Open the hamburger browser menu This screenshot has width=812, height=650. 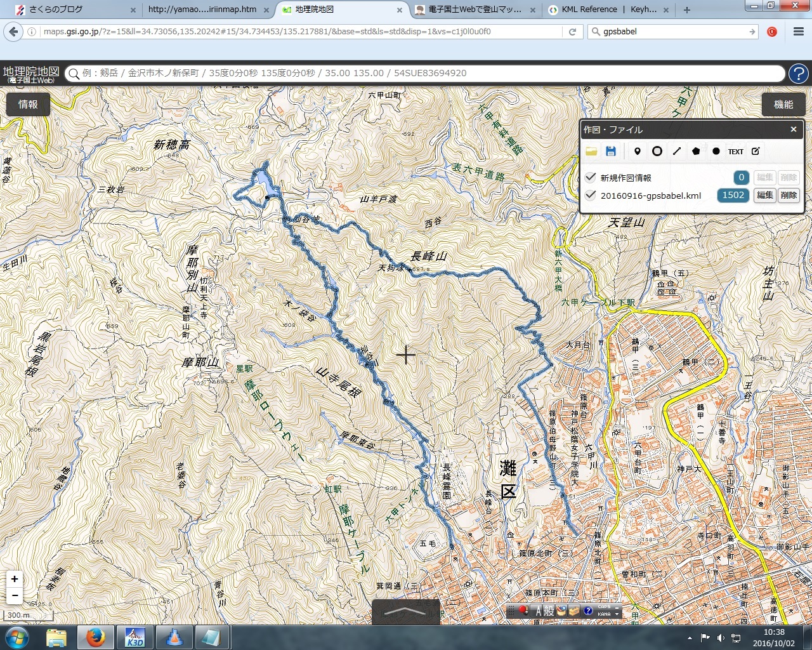(x=798, y=32)
